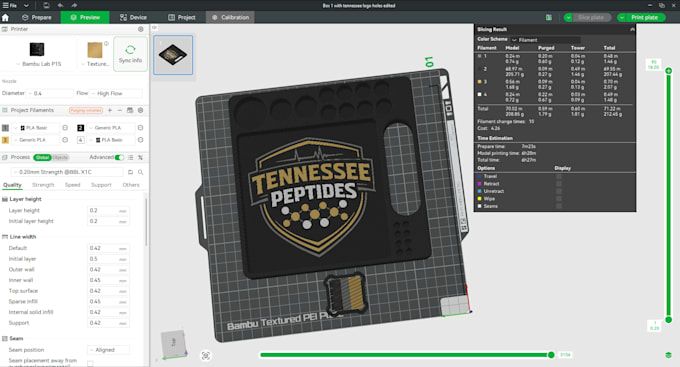This screenshot has height=367, width=680.
Task: Edit filament 2 Generic PLA preset
Action: coord(141,128)
